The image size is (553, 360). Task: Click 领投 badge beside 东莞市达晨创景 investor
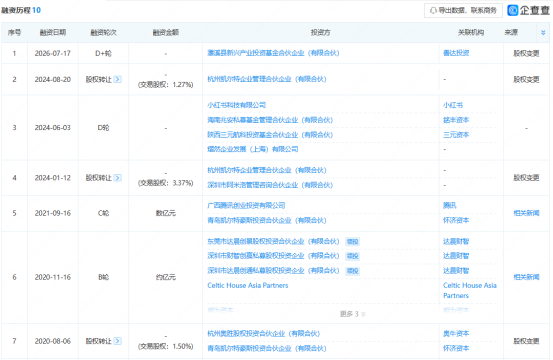click(352, 242)
